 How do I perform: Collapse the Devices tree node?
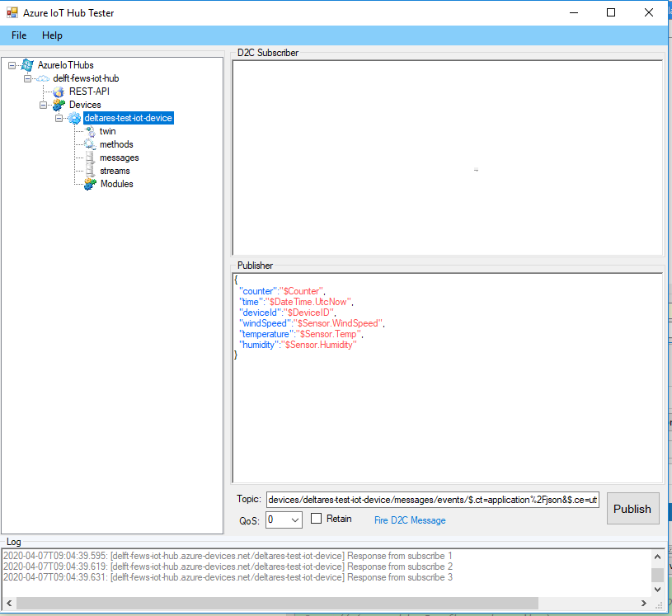43,105
